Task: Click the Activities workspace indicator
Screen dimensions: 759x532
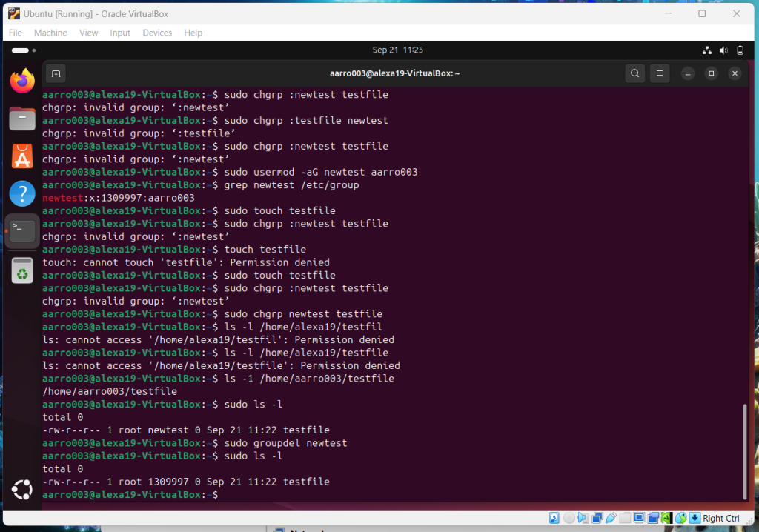Action: pos(20,50)
